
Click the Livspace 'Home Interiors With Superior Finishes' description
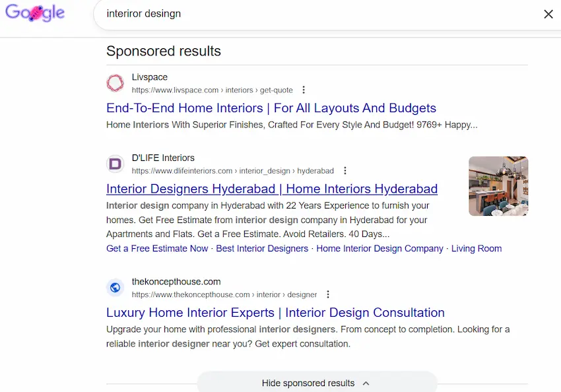[292, 125]
